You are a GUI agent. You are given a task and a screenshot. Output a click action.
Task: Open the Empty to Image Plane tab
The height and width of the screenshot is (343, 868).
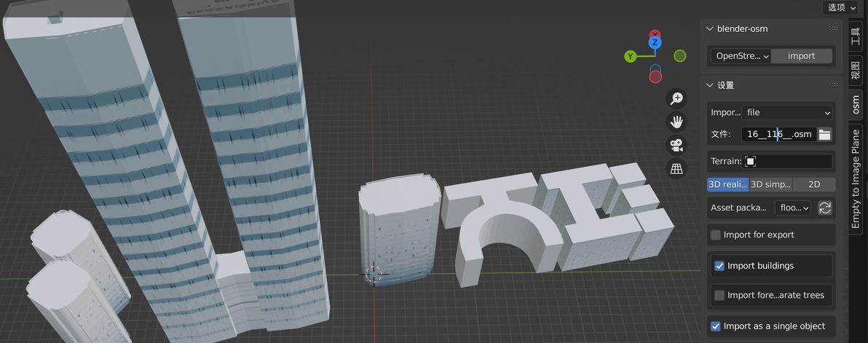coord(856,178)
